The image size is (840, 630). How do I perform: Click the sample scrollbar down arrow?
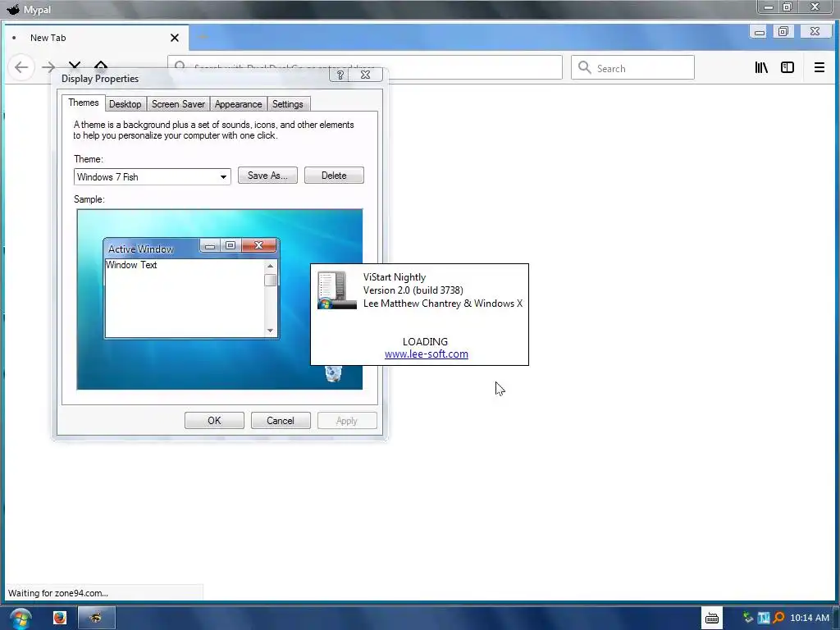click(271, 331)
